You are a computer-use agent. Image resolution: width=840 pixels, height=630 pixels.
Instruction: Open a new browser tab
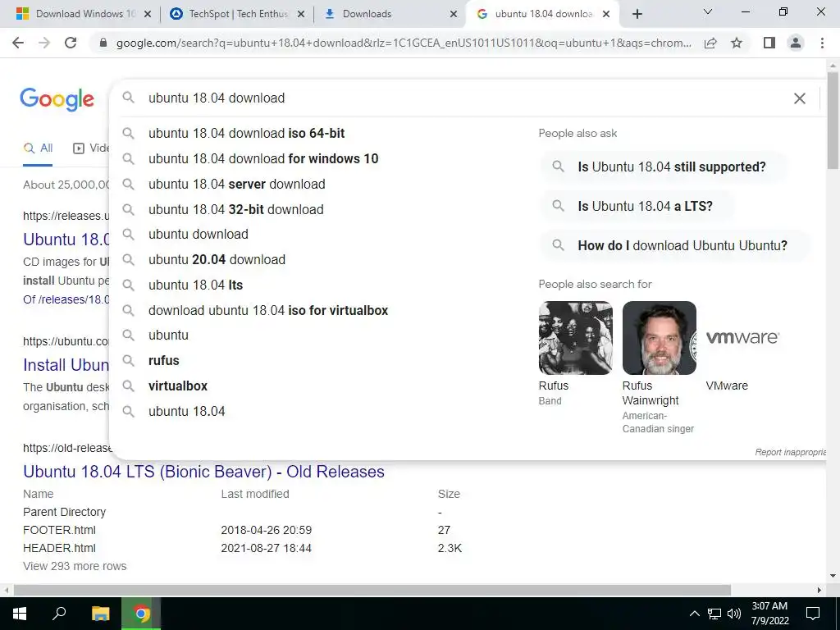click(637, 14)
